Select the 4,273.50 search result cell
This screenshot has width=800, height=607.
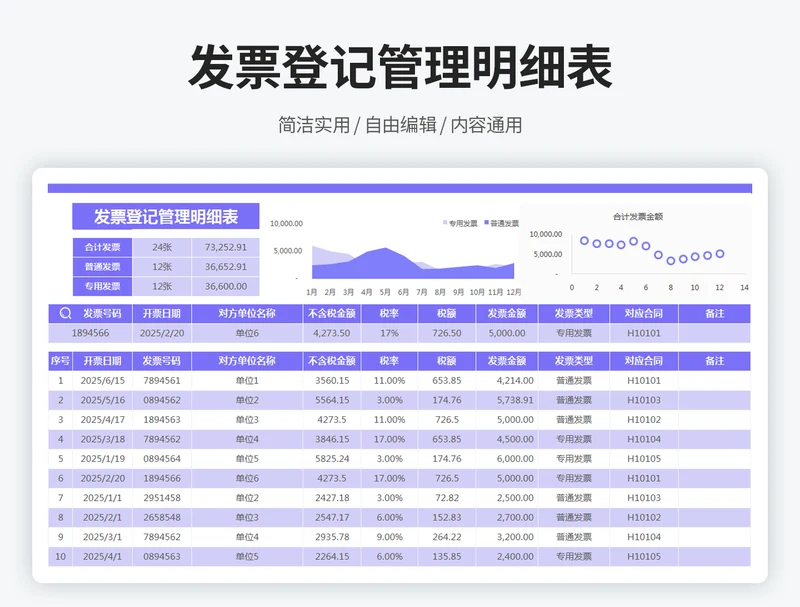click(x=332, y=333)
